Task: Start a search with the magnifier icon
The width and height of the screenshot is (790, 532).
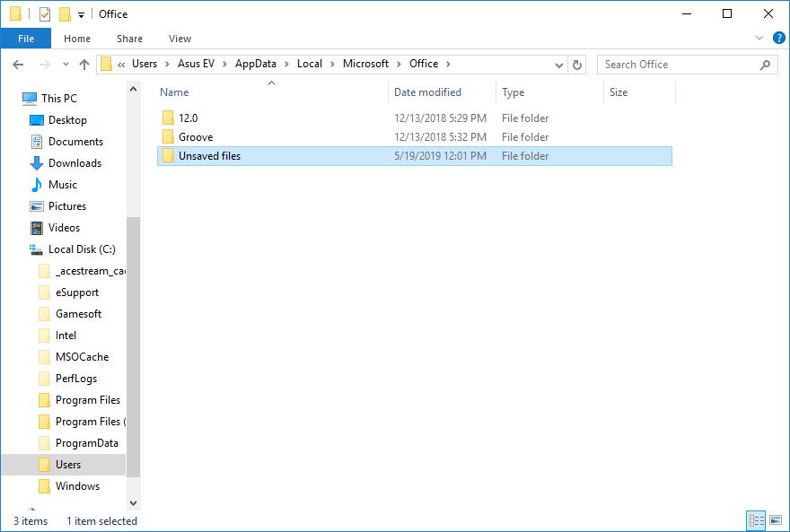Action: pyautogui.click(x=764, y=64)
